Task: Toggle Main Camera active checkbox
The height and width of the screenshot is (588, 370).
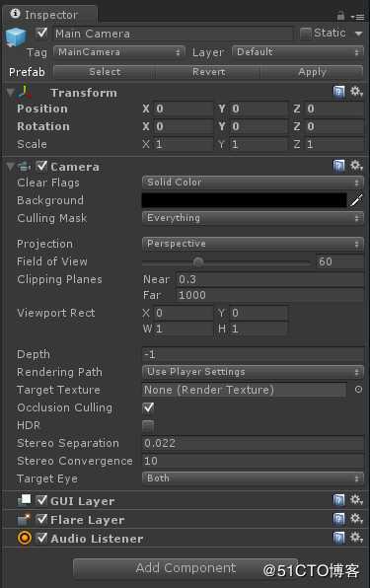Action: (41, 33)
